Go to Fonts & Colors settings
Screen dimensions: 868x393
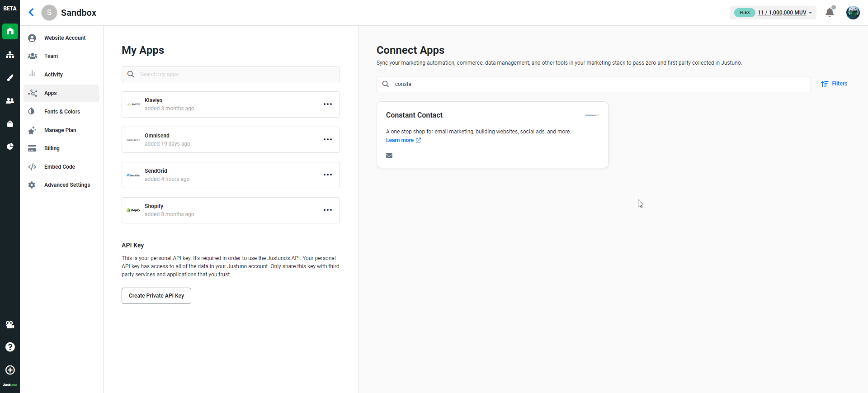click(x=62, y=112)
